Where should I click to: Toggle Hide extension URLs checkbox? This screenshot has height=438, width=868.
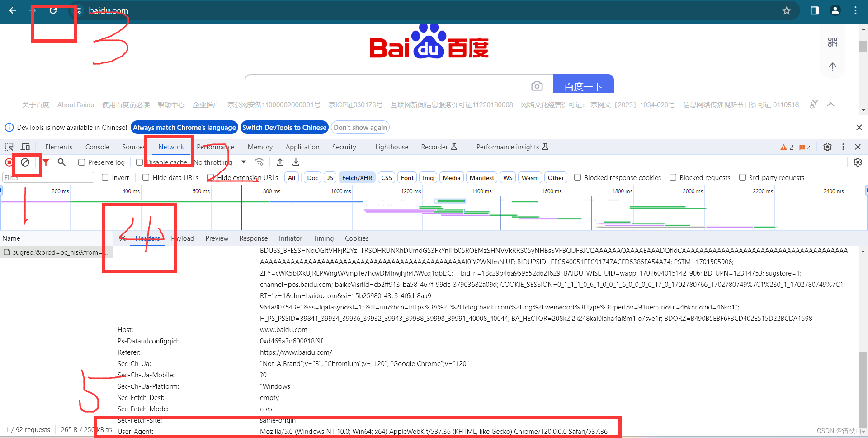coord(210,177)
